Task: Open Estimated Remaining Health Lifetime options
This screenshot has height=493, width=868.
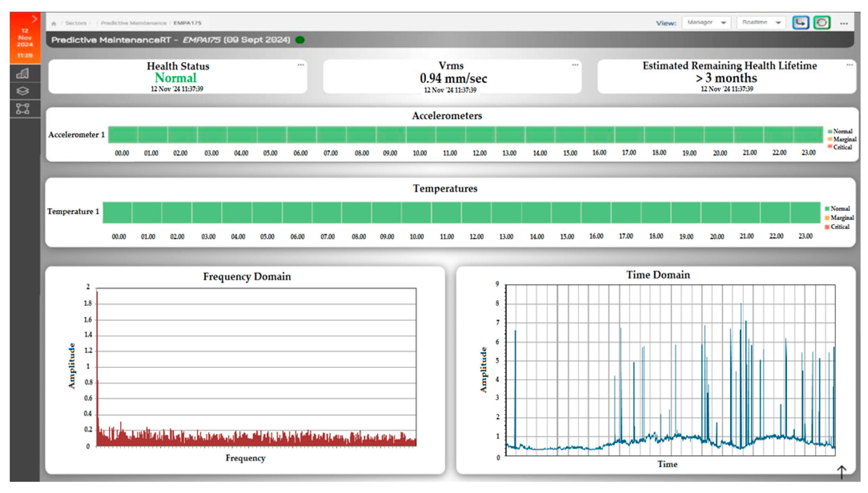Action: click(x=849, y=65)
